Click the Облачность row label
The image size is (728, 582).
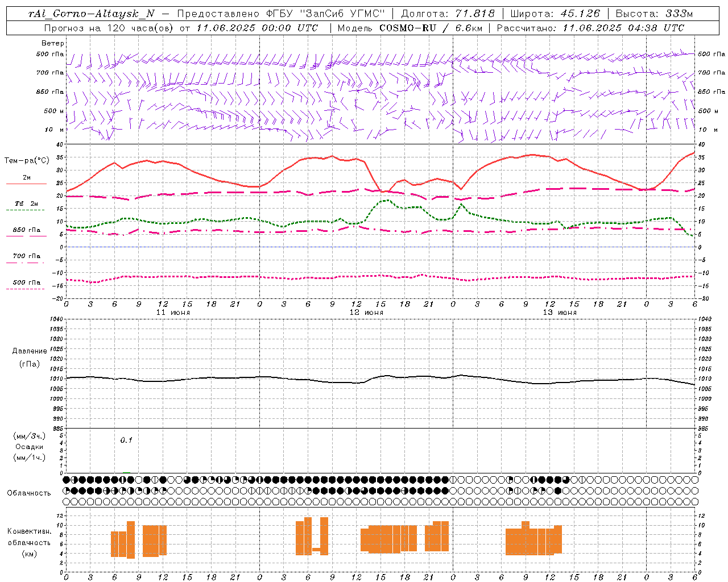29,493
